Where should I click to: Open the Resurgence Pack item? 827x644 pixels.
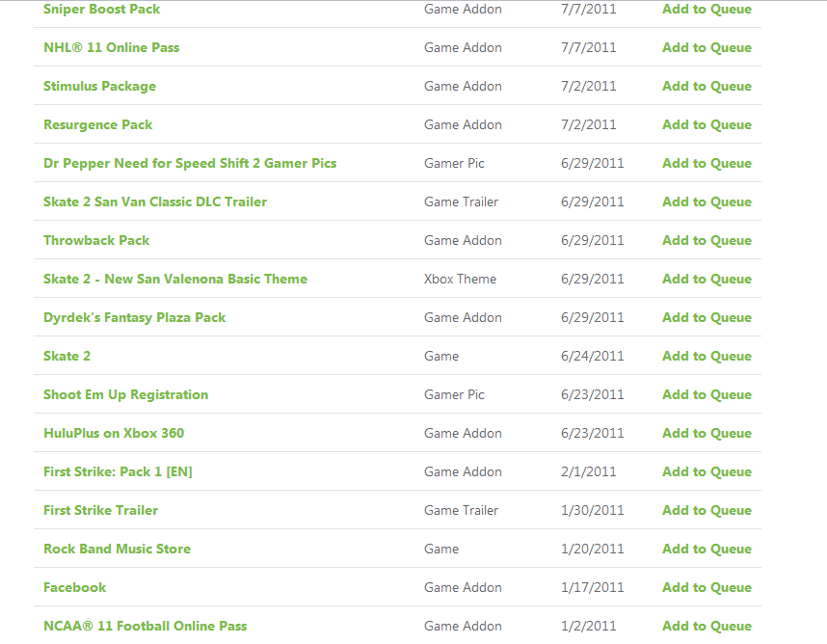97,124
